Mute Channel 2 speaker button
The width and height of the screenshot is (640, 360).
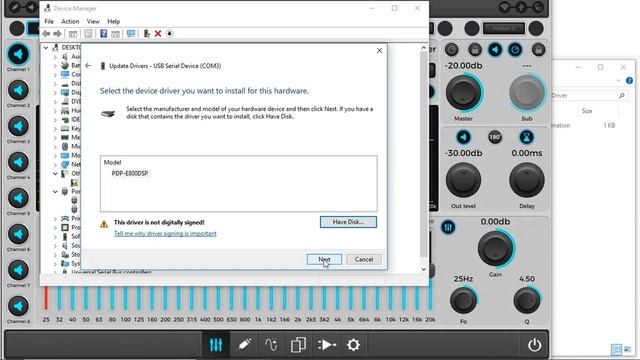[18, 90]
